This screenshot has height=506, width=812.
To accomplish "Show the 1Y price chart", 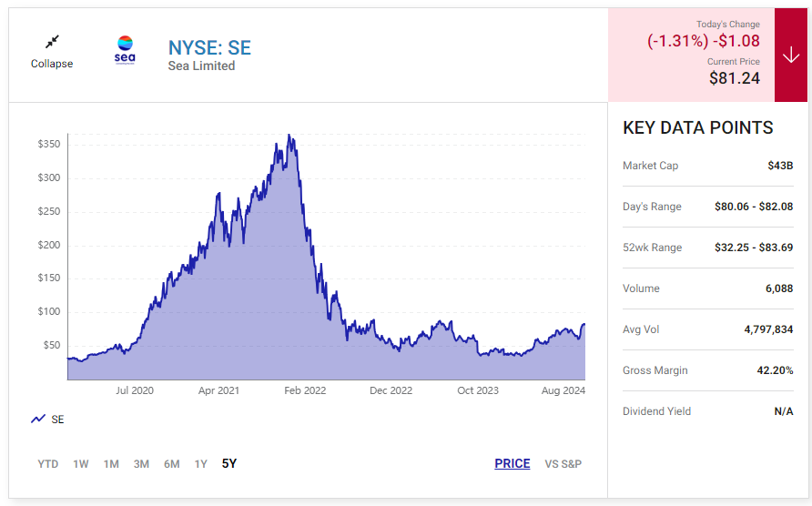I will coord(200,464).
